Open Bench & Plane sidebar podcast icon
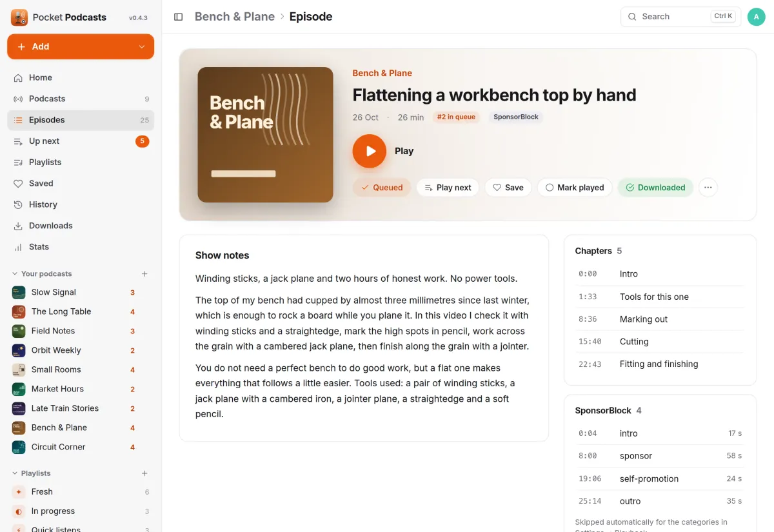The height and width of the screenshot is (532, 774). 19,428
